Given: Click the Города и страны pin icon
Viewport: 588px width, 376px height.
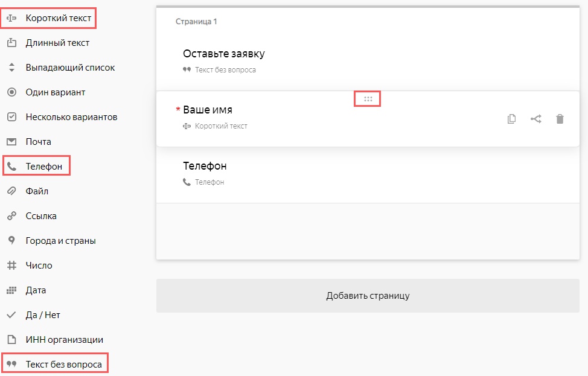Looking at the screenshot, I should [11, 241].
